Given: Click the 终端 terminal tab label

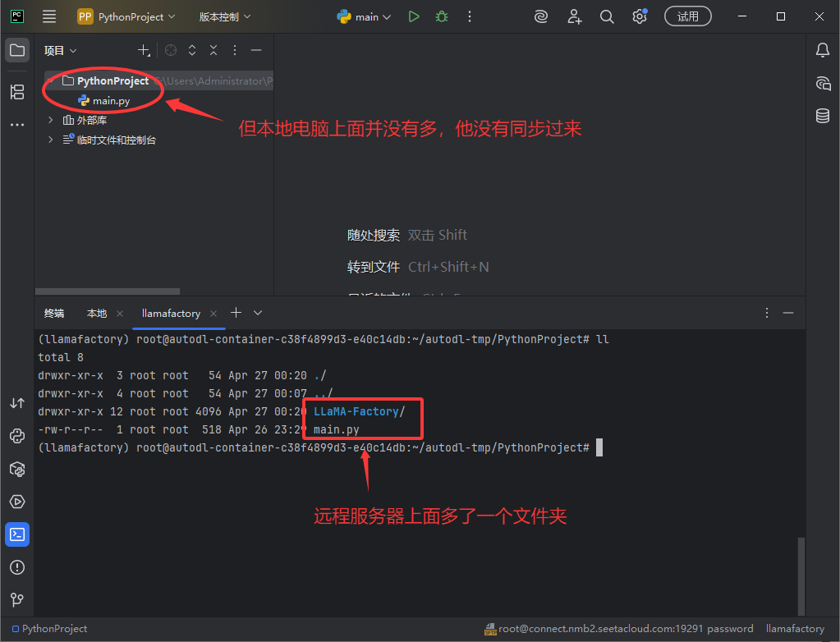Looking at the screenshot, I should click(54, 314).
